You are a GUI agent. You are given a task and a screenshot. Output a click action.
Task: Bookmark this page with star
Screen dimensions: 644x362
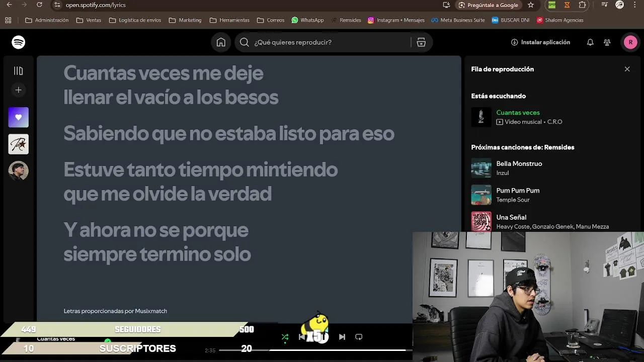point(531,5)
